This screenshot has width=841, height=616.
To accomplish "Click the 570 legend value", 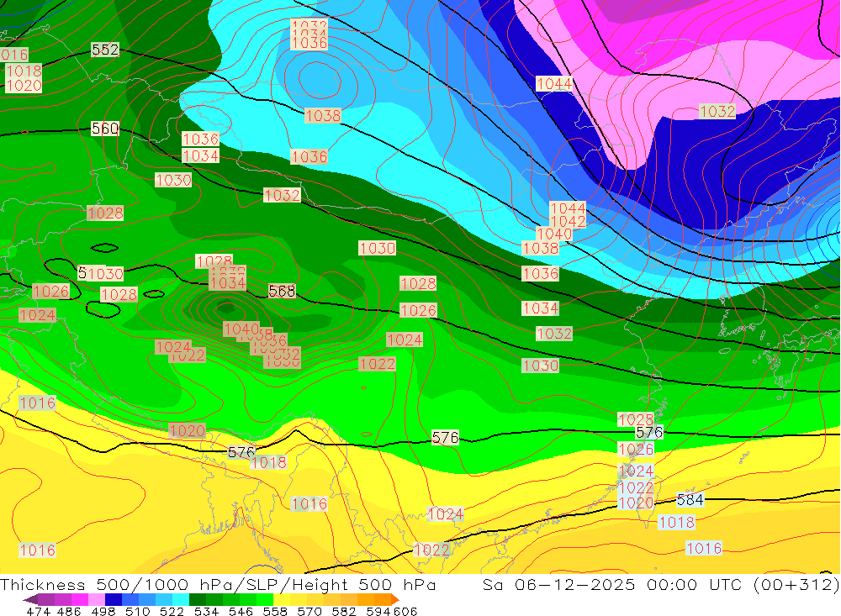I will tap(309, 611).
